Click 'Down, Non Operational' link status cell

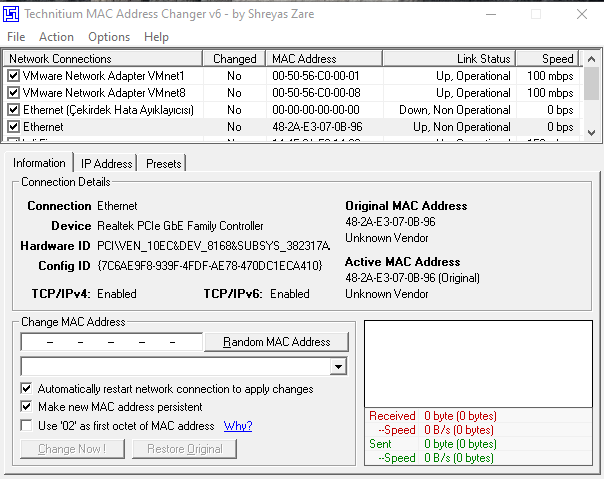click(x=455, y=110)
